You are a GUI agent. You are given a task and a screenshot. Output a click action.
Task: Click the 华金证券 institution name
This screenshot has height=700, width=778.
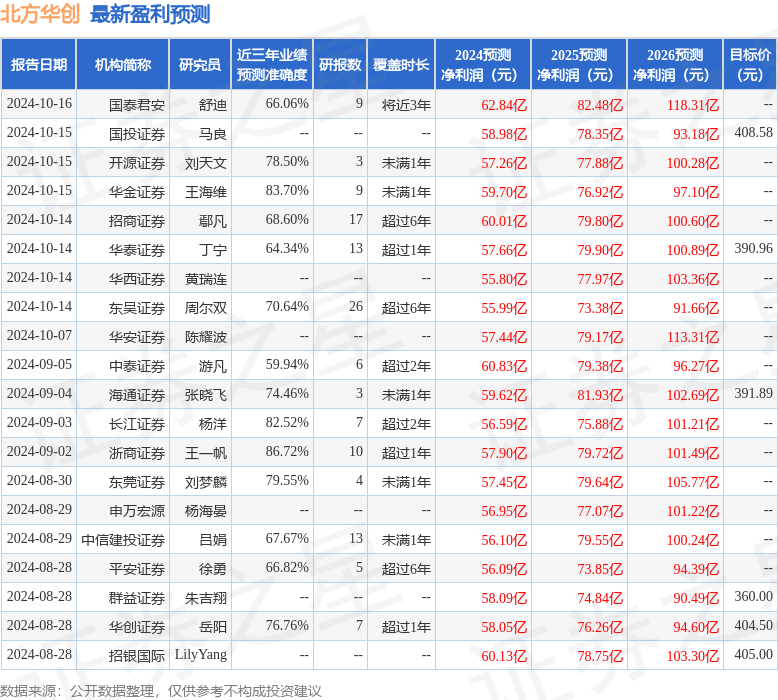[137, 192]
